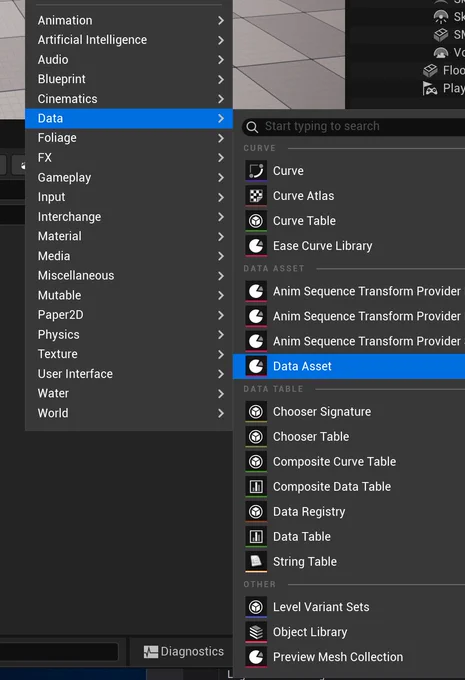This screenshot has width=465, height=680.
Task: Select Ease Curve Library entry
Action: 349,246
